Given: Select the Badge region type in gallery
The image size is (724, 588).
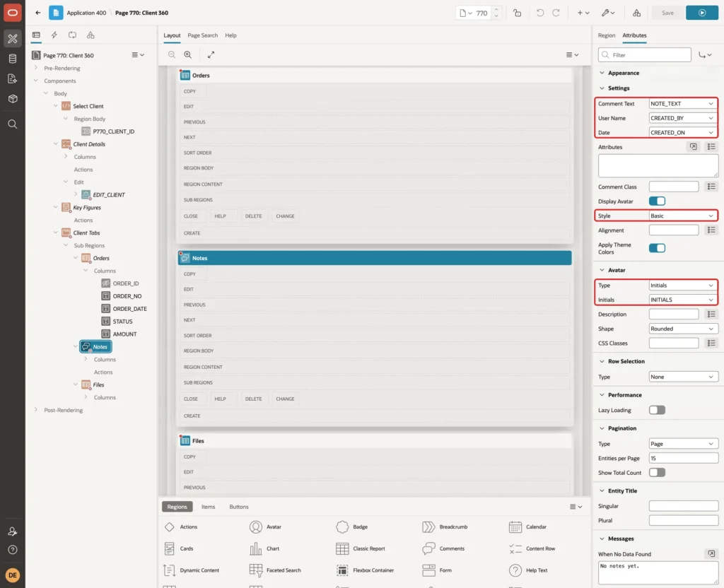Looking at the screenshot, I should (x=352, y=527).
